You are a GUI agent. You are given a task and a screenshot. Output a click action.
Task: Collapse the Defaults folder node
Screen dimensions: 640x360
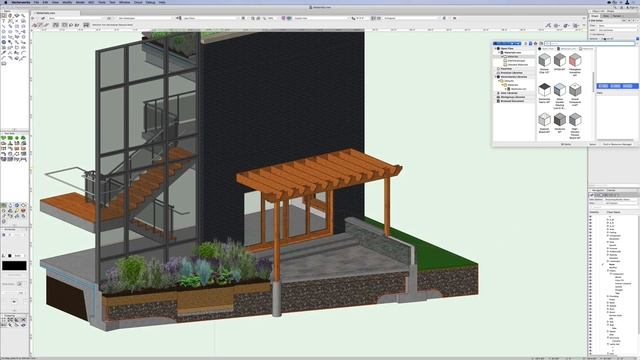click(499, 81)
